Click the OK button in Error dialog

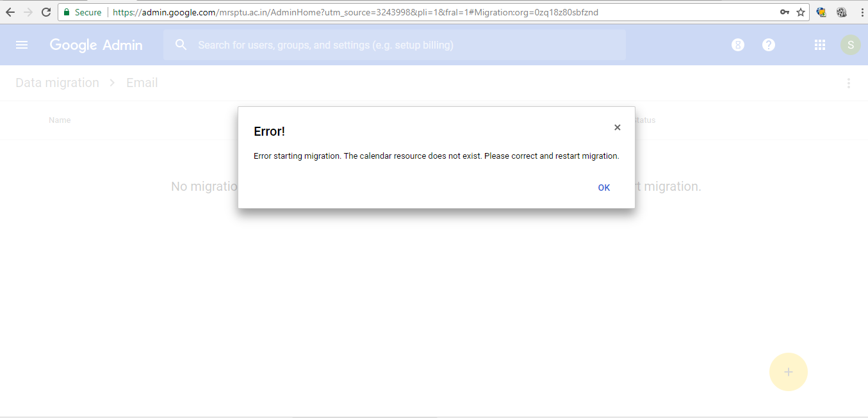pyautogui.click(x=603, y=188)
